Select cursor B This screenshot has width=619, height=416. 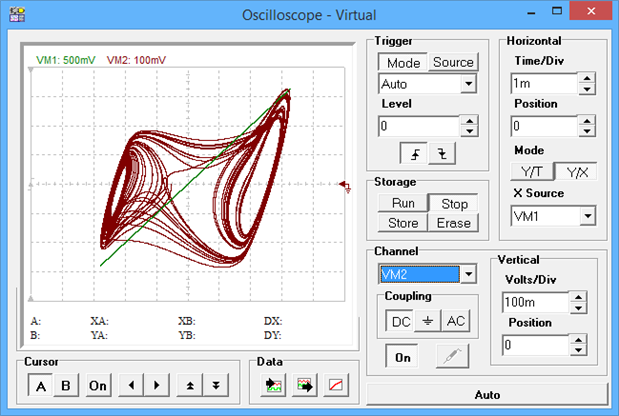(66, 385)
